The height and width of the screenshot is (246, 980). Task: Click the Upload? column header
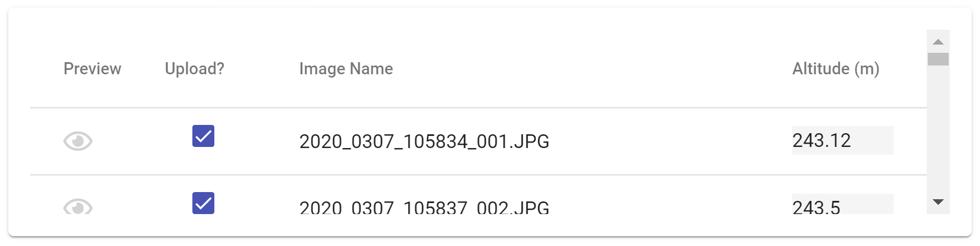click(195, 69)
